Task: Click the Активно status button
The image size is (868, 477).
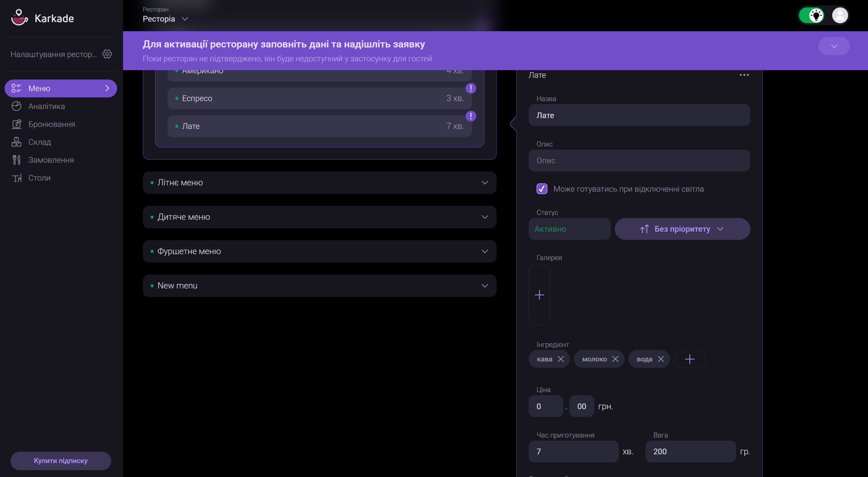Action: [x=569, y=229]
